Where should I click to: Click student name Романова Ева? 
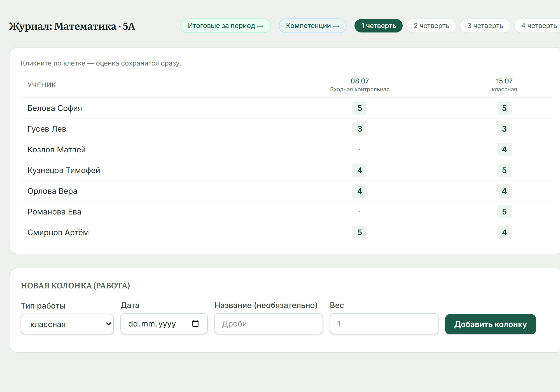[x=54, y=212]
